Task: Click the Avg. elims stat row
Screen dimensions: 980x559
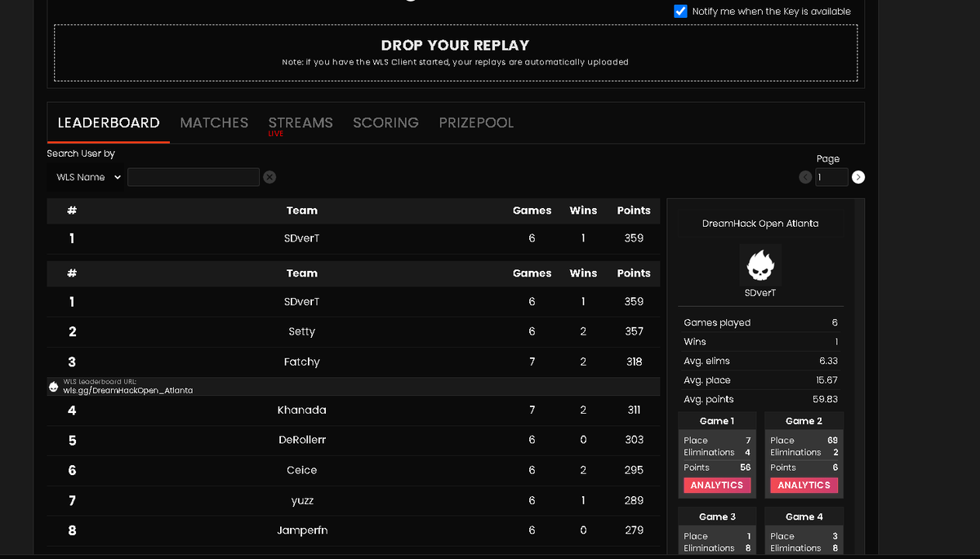Action: (760, 361)
